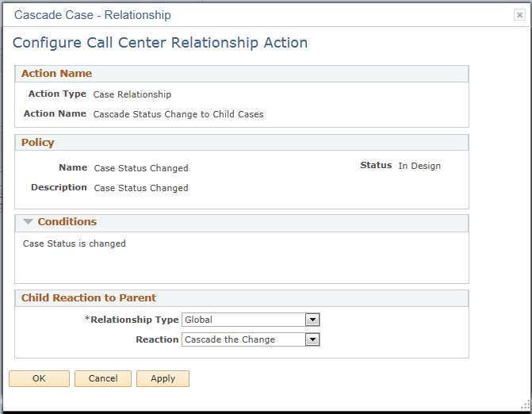Collapse the Conditions section triangle

[x=28, y=222]
